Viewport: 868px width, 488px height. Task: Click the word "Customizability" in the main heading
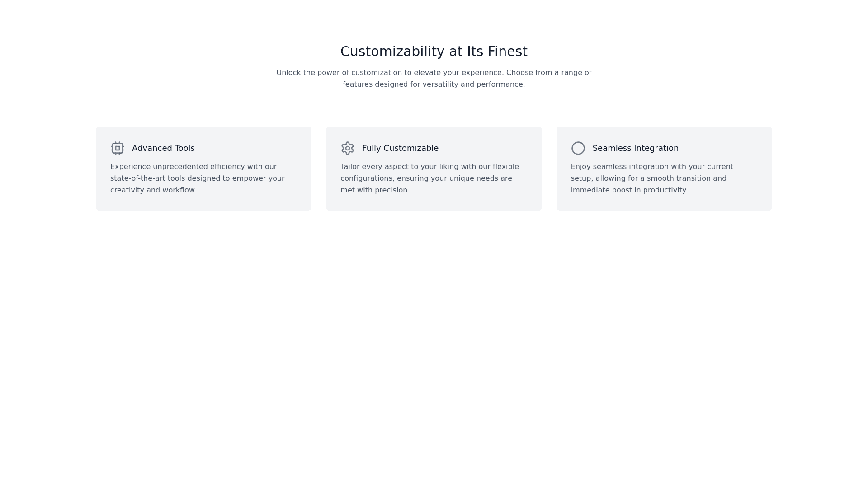coord(392,52)
